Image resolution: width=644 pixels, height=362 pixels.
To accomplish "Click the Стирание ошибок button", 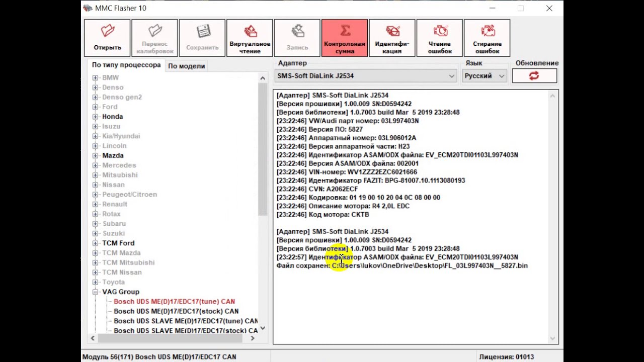I will click(487, 38).
